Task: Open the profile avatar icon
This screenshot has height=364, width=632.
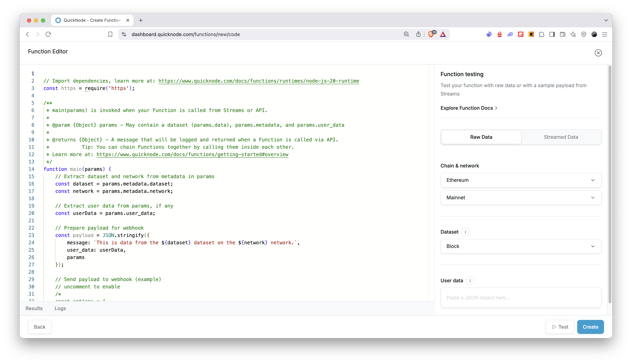Action: [594, 34]
